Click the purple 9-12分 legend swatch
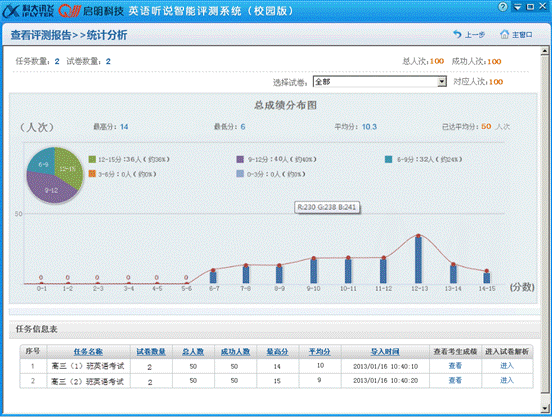Image resolution: width=552 pixels, height=417 pixels. coord(240,159)
